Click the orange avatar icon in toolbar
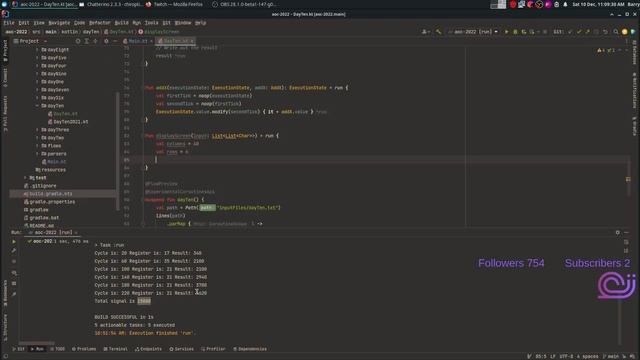The height and width of the screenshot is (360, 640). pos(624,31)
